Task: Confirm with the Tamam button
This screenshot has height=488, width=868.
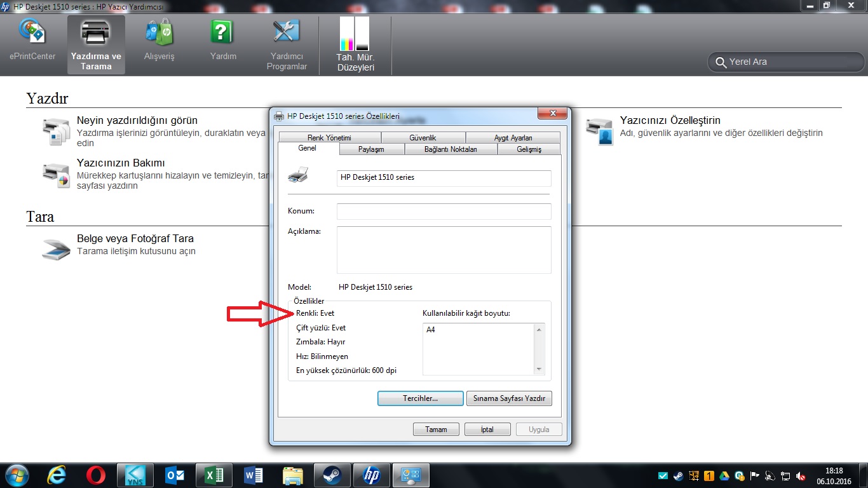Action: [436, 430]
